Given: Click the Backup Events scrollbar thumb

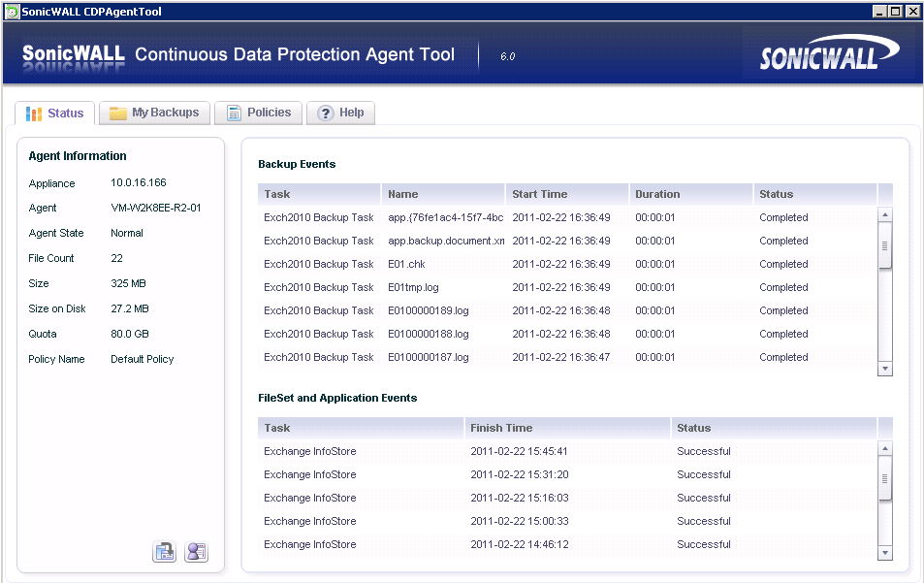Looking at the screenshot, I should 885,246.
